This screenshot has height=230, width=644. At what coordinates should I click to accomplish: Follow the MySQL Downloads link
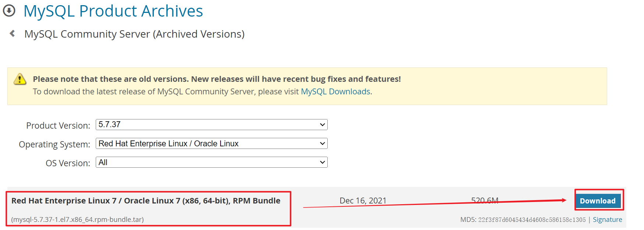[x=335, y=91]
